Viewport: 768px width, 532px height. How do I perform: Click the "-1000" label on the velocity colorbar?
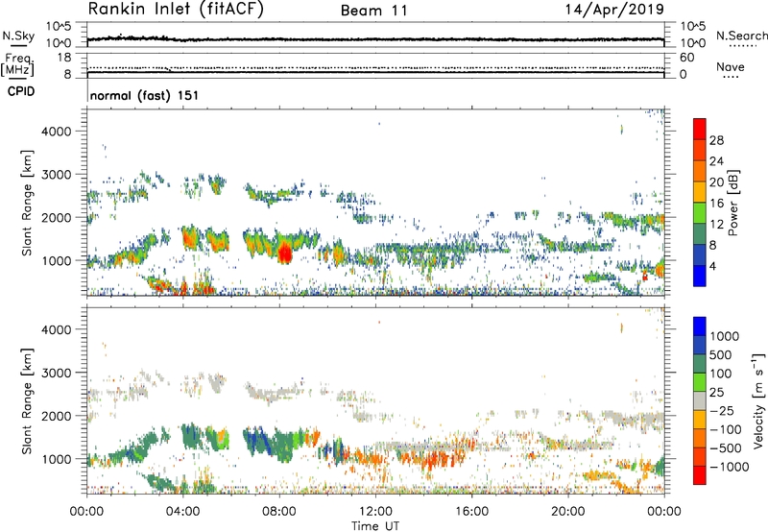[730, 467]
